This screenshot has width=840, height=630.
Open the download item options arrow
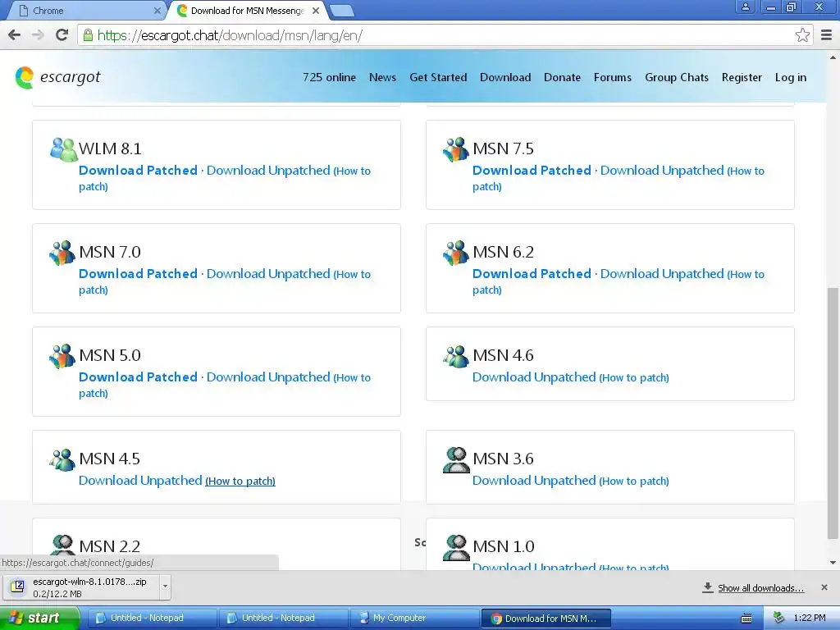tap(165, 587)
